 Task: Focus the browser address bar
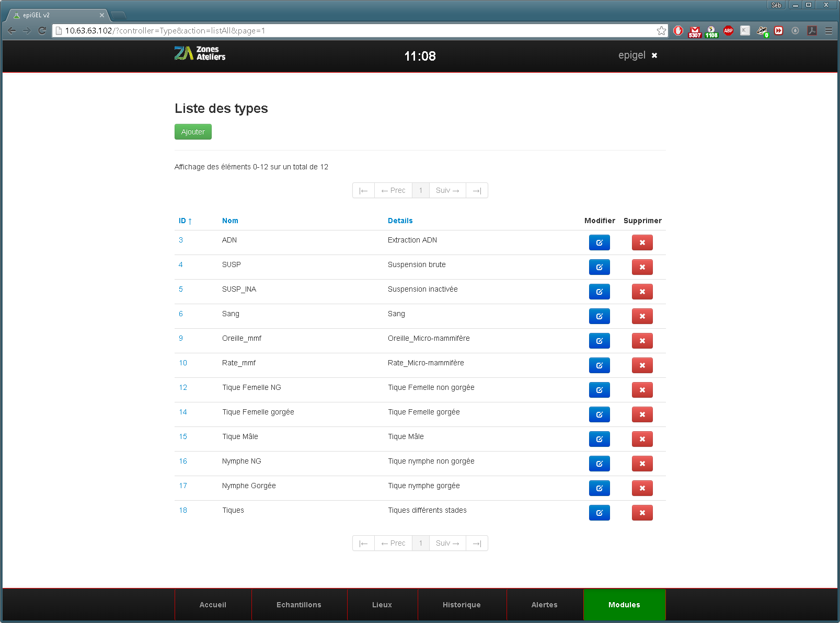click(x=355, y=31)
